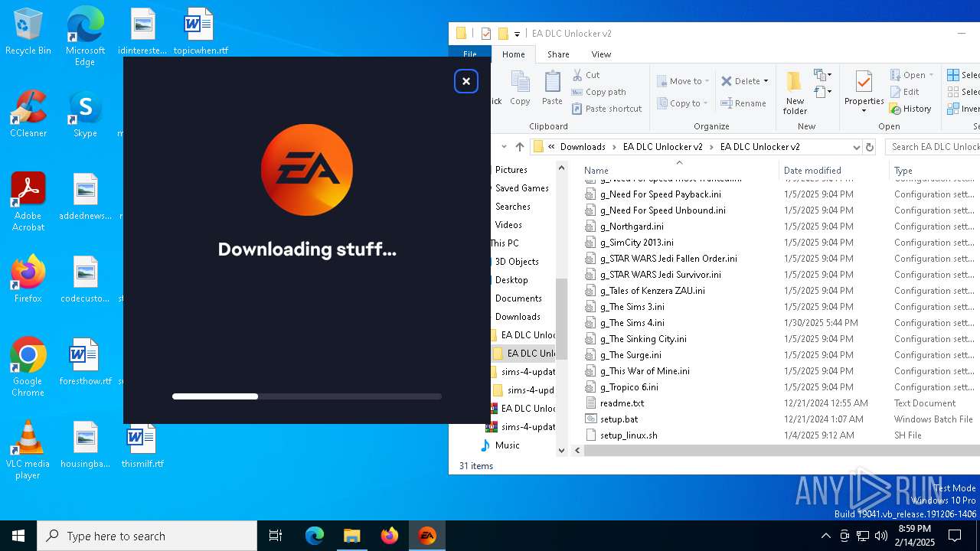980x551 pixels.
Task: Click the Refresh button in address bar
Action: pos(869,147)
